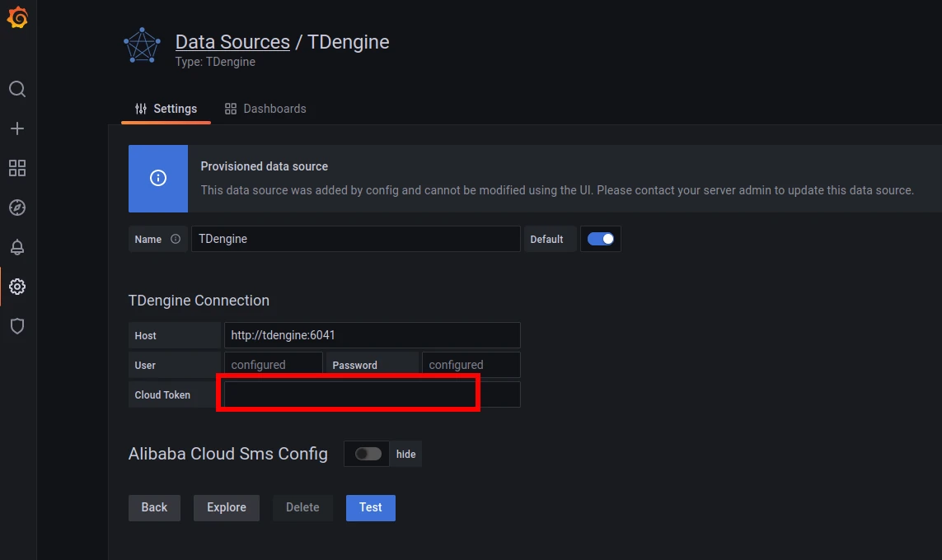Switch to the Settings tab
942x560 pixels.
click(x=166, y=109)
